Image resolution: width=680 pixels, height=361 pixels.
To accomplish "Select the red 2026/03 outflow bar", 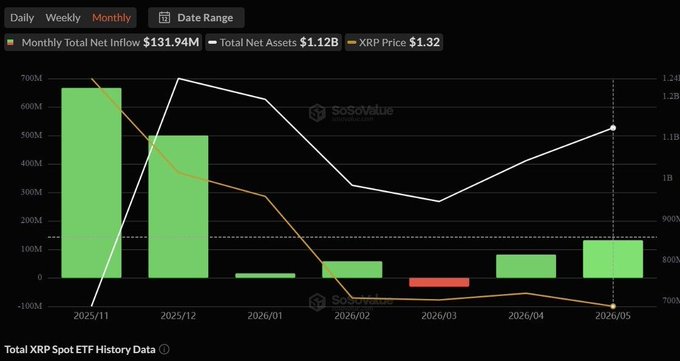I will 439,282.
